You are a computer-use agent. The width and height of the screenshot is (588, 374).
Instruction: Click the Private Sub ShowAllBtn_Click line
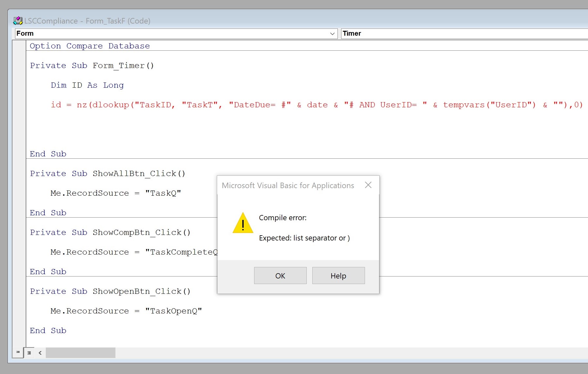click(108, 174)
